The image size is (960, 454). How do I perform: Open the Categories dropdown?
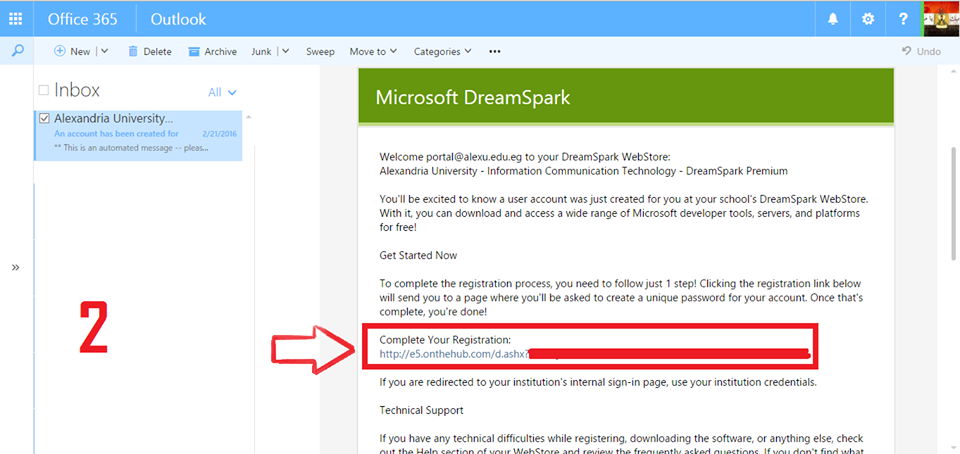pos(443,51)
